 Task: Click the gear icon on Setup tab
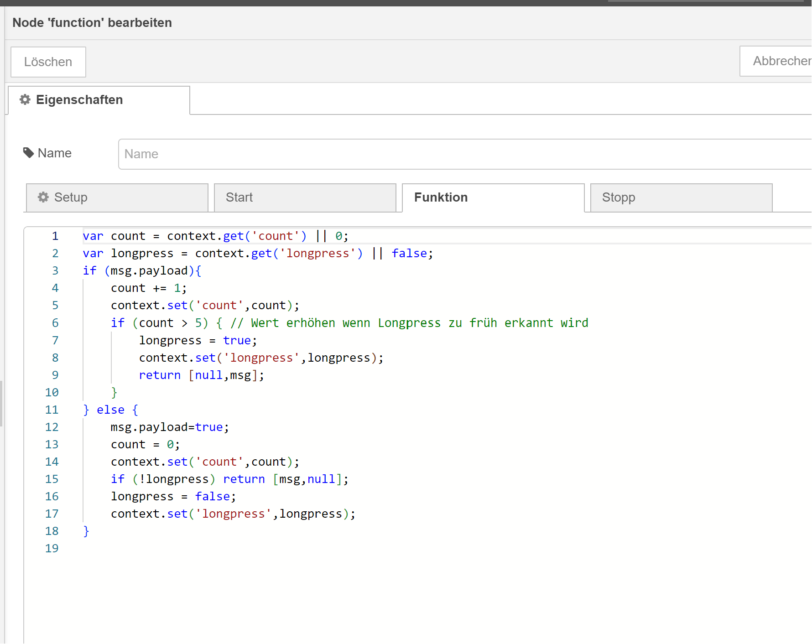pyautogui.click(x=43, y=197)
